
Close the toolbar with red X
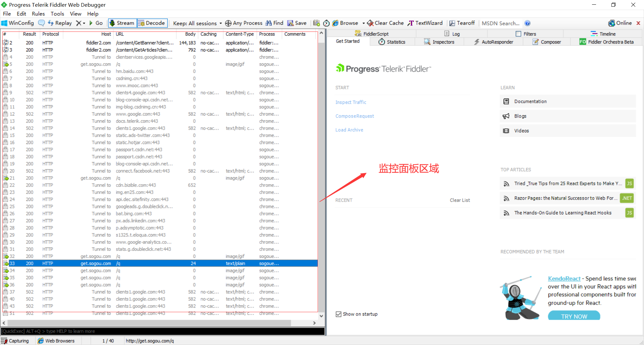(638, 23)
